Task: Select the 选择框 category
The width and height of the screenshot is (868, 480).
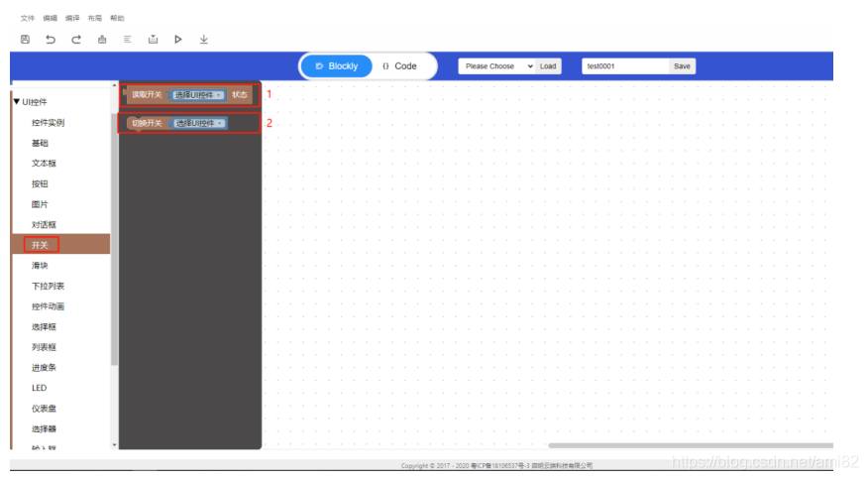Action: tap(44, 327)
